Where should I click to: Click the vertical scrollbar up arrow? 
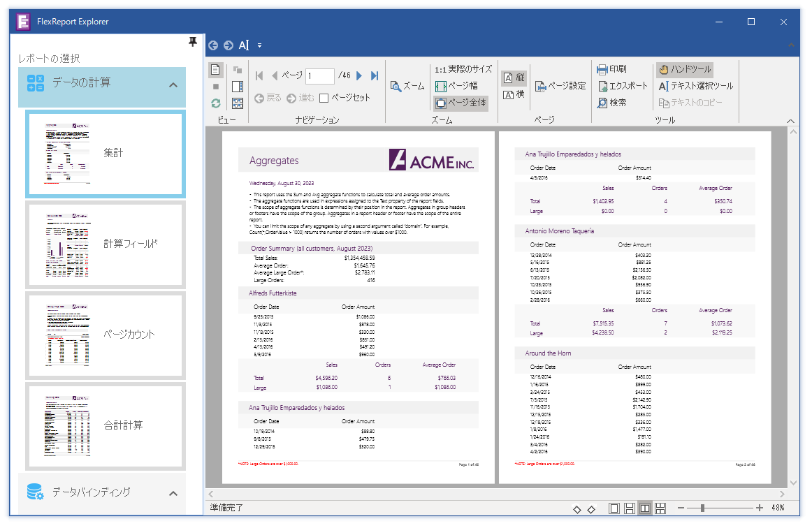click(793, 132)
